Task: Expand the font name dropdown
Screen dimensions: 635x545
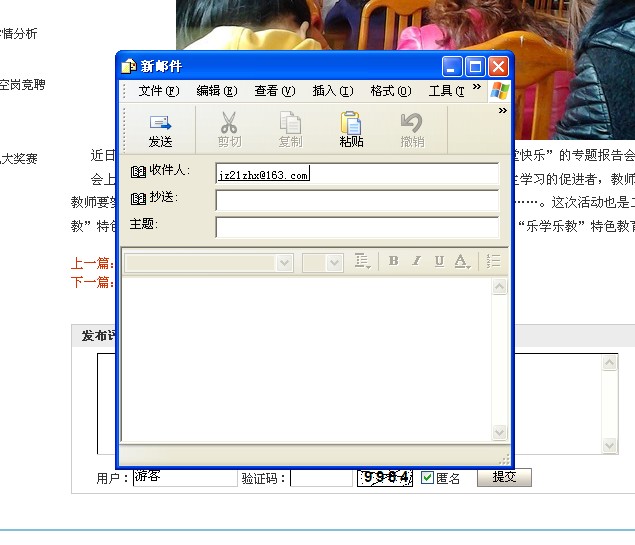Action: pyautogui.click(x=284, y=262)
